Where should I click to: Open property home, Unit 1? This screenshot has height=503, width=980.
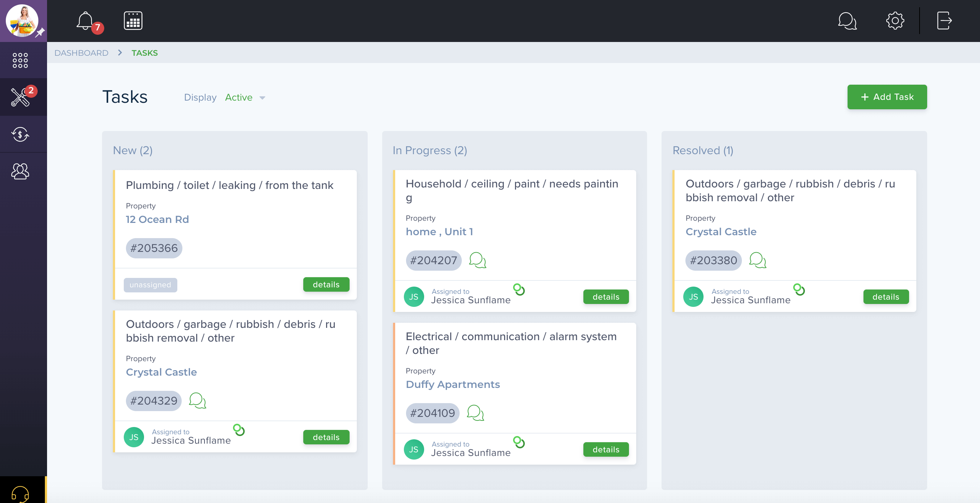point(439,231)
